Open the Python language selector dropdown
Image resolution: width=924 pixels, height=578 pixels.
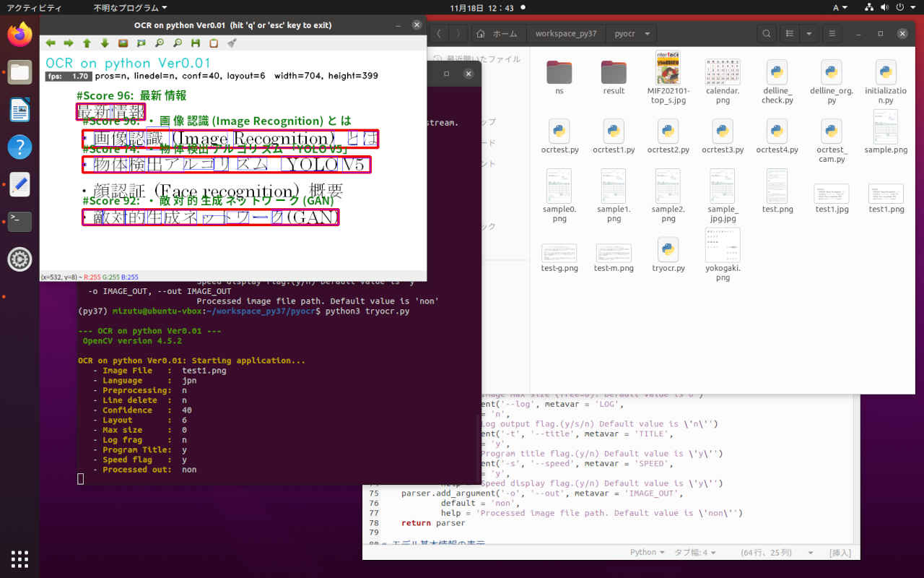click(647, 553)
